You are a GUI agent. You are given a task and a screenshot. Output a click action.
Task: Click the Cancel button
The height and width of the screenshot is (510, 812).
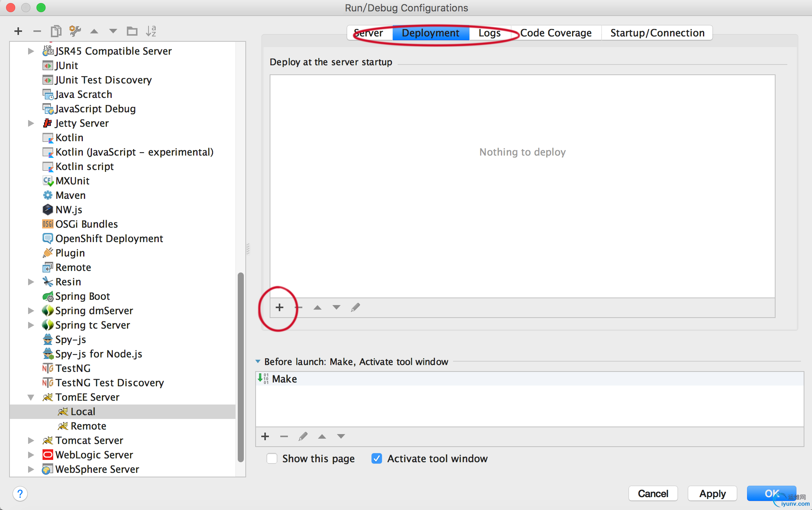click(653, 493)
